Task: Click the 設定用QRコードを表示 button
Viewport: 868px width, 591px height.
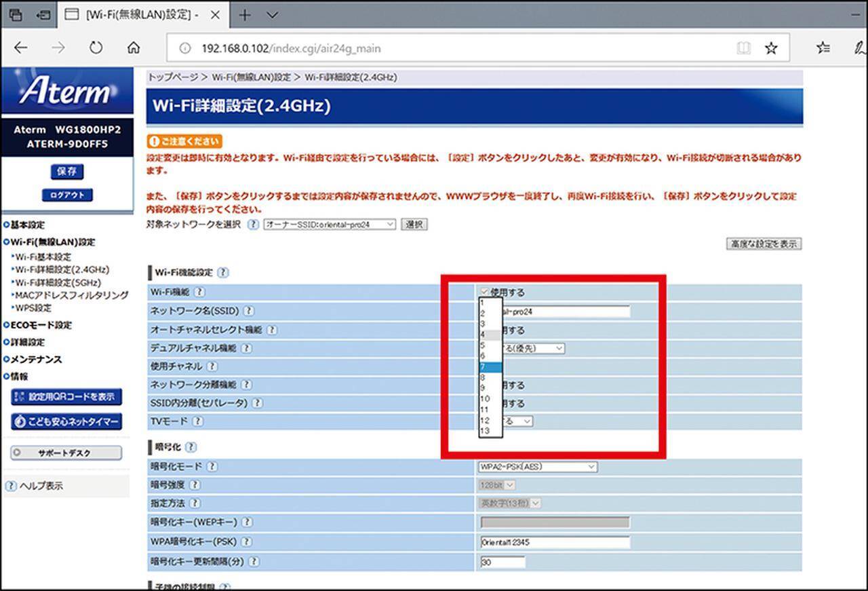Action: tap(66, 397)
